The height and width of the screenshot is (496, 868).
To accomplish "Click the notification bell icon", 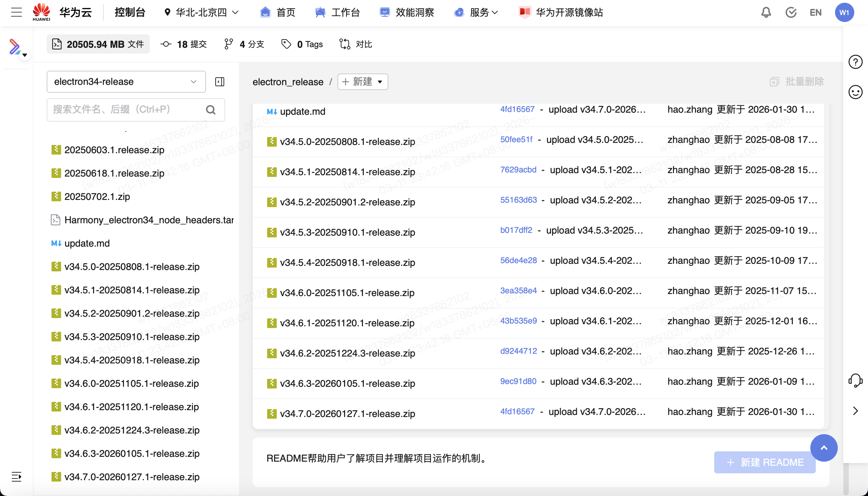I will (766, 12).
